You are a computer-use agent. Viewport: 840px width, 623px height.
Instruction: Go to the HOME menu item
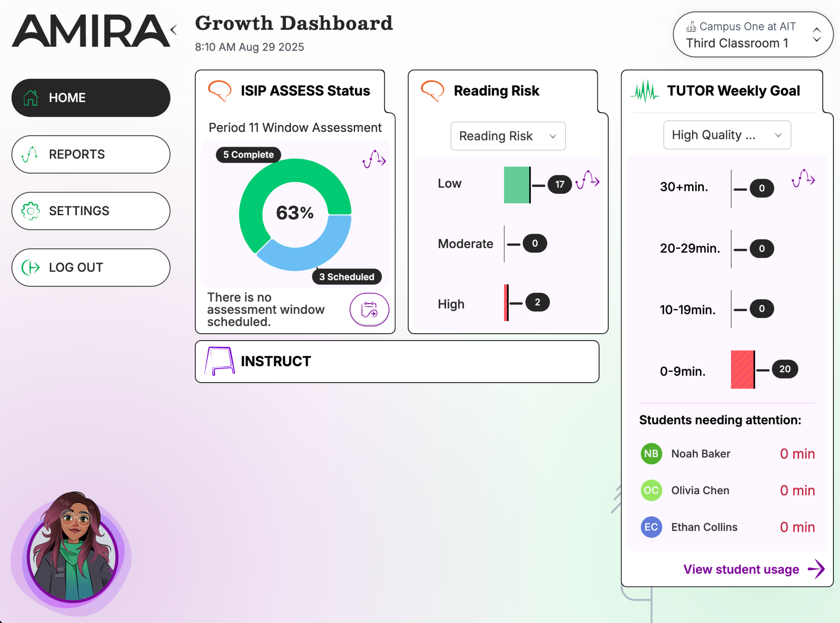[91, 98]
